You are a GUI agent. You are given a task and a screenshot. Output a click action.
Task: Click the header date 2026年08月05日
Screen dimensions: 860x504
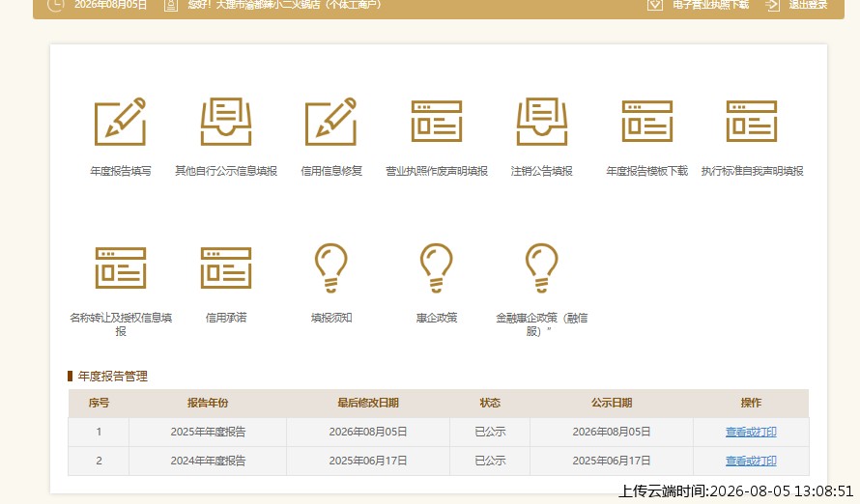(110, 5)
